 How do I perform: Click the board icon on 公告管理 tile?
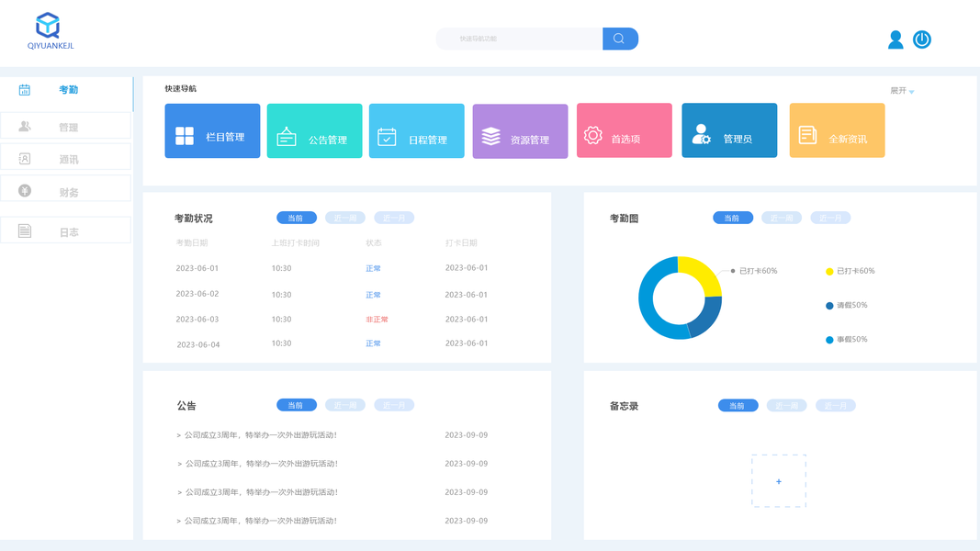tap(287, 136)
